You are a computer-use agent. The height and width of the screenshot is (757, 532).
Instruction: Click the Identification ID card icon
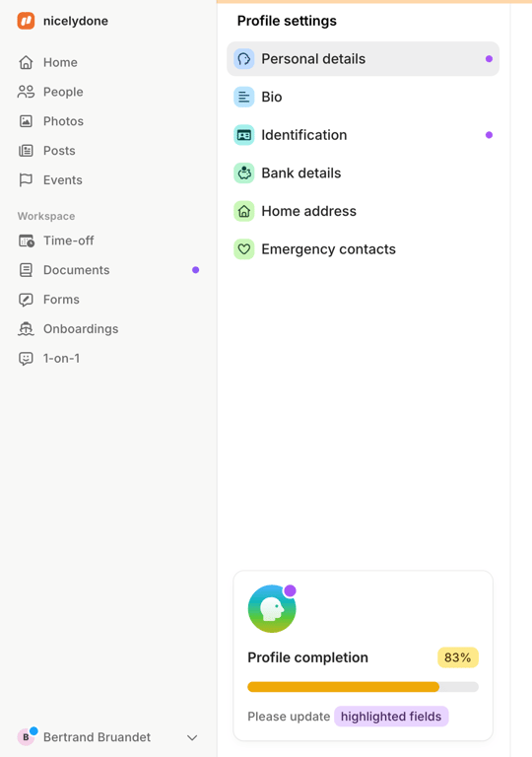244,135
